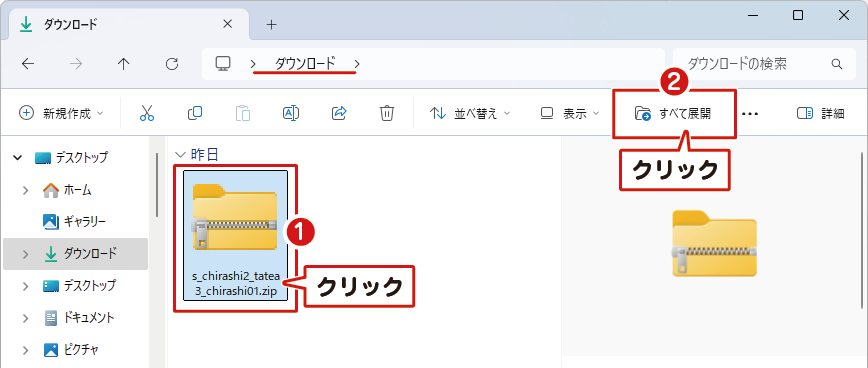
Task: Expand the ドキュメント tree node
Action: (x=25, y=318)
